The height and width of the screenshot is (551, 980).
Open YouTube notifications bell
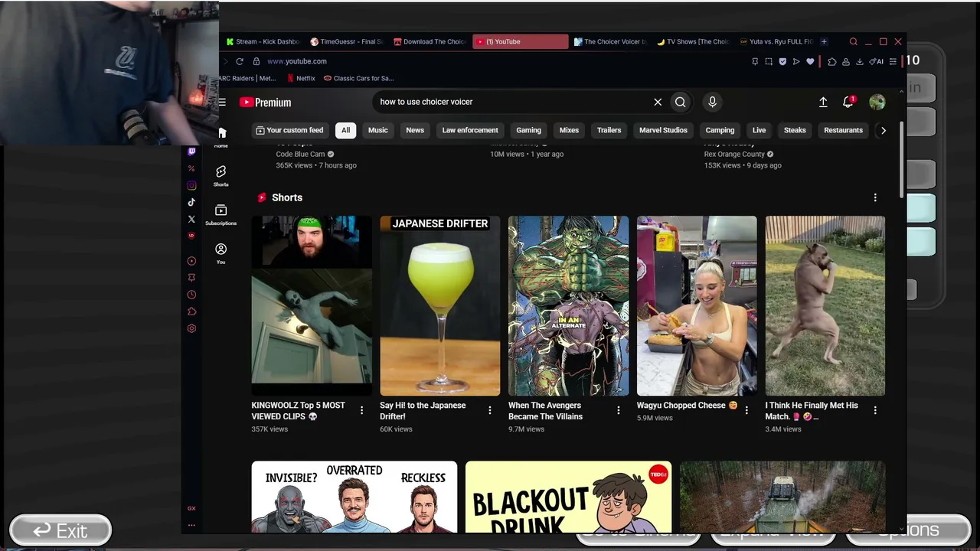(848, 102)
